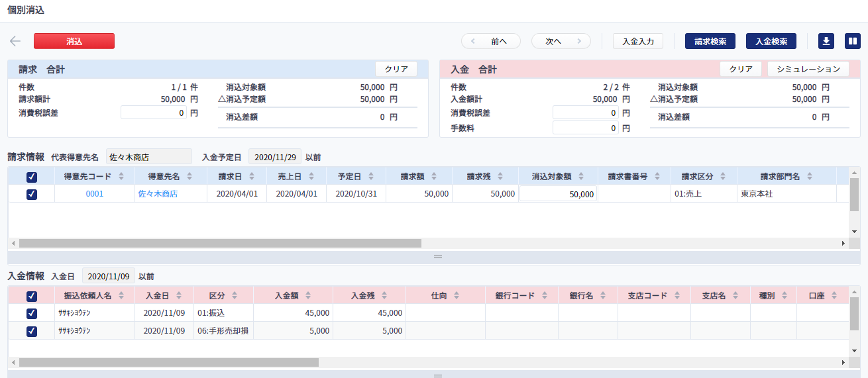Sort the 銀行コード column

545,296
